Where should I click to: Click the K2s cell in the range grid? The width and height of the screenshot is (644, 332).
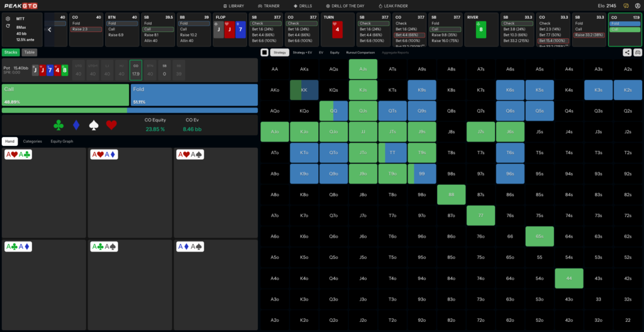[x=628, y=90]
